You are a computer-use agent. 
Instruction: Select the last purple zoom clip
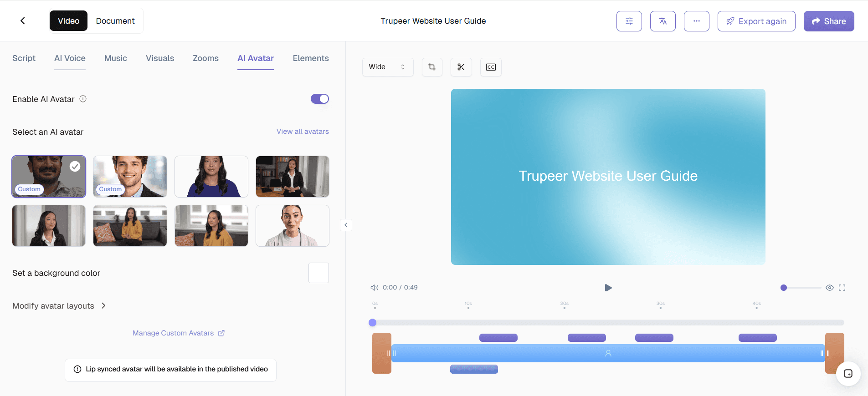758,338
